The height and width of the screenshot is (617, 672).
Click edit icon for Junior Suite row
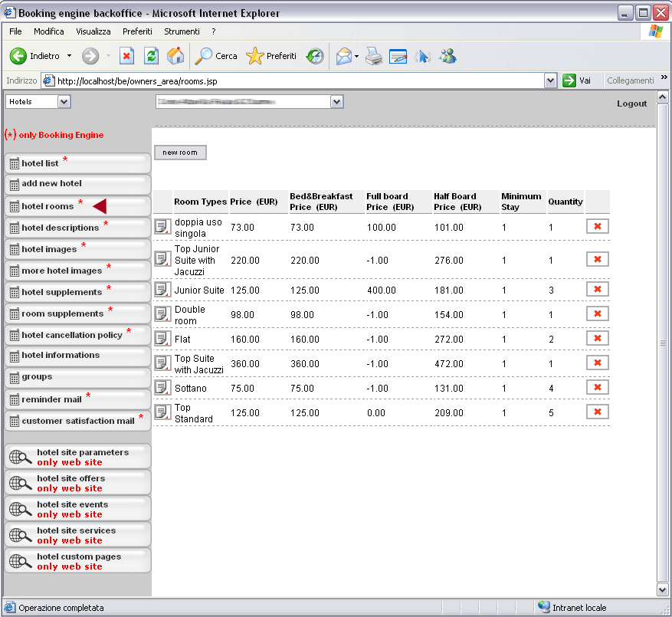click(162, 289)
